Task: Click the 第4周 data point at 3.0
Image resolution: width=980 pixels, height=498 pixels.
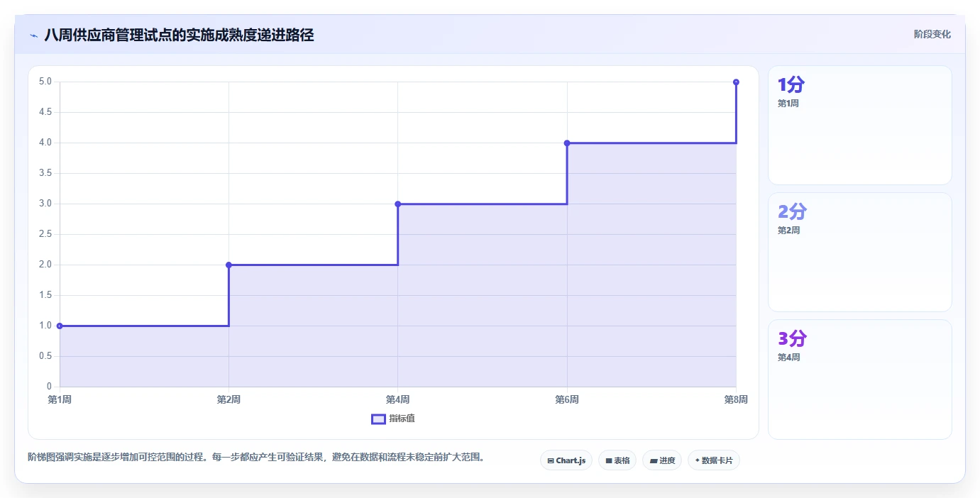Action: point(397,204)
